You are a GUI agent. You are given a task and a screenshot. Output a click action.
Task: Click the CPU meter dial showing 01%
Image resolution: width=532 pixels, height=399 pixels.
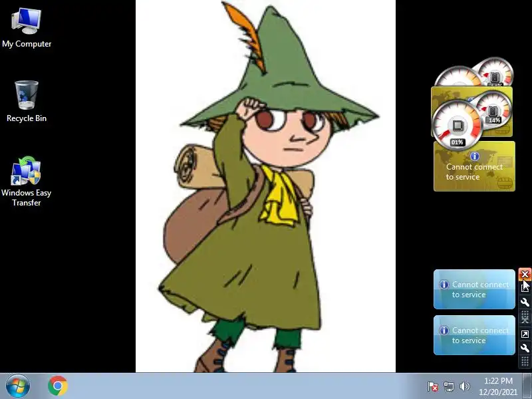tap(457, 126)
